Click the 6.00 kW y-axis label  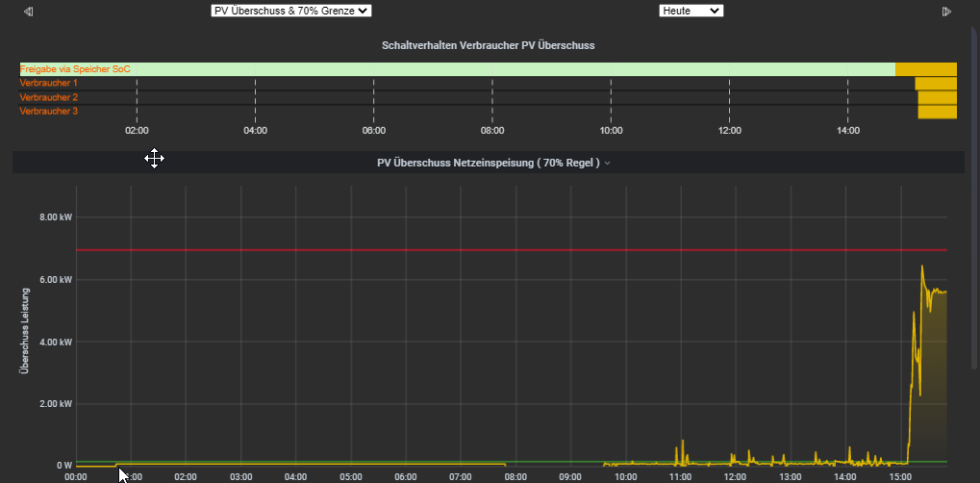(56, 279)
